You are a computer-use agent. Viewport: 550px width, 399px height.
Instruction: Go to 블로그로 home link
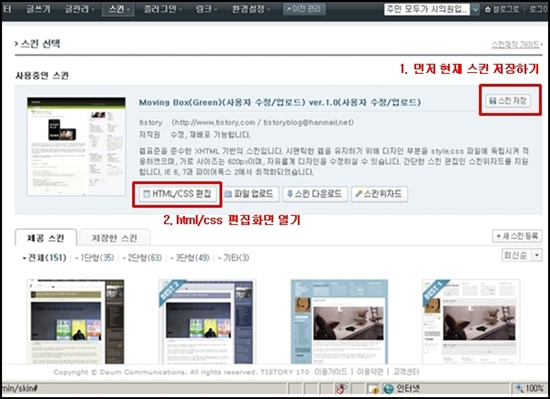(x=502, y=9)
